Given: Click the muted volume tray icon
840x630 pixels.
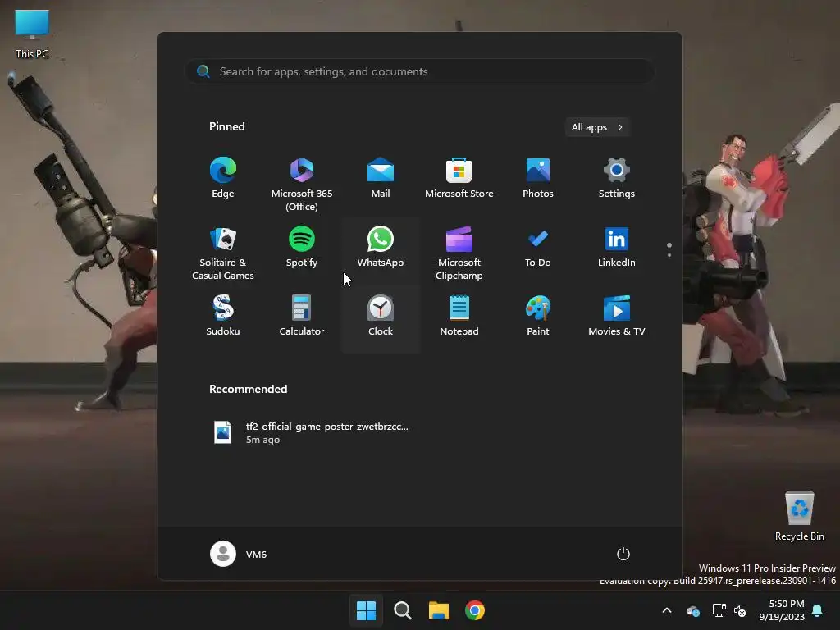Looking at the screenshot, I should (740, 610).
